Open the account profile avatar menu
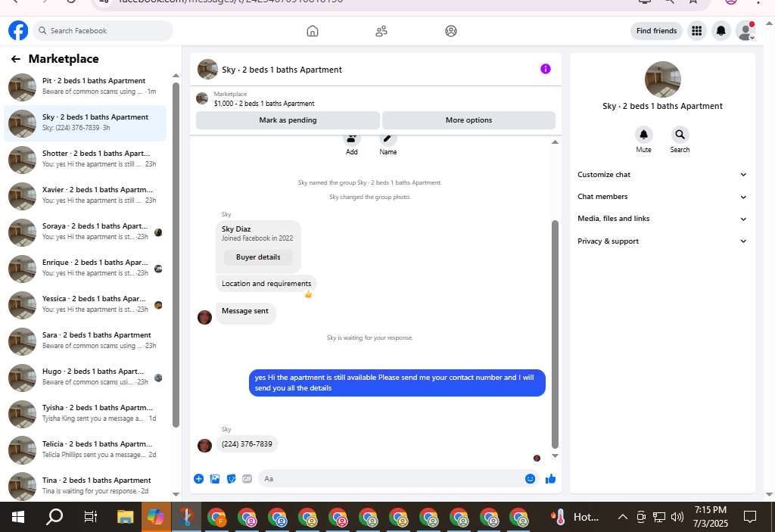This screenshot has width=775, height=532. (x=745, y=31)
